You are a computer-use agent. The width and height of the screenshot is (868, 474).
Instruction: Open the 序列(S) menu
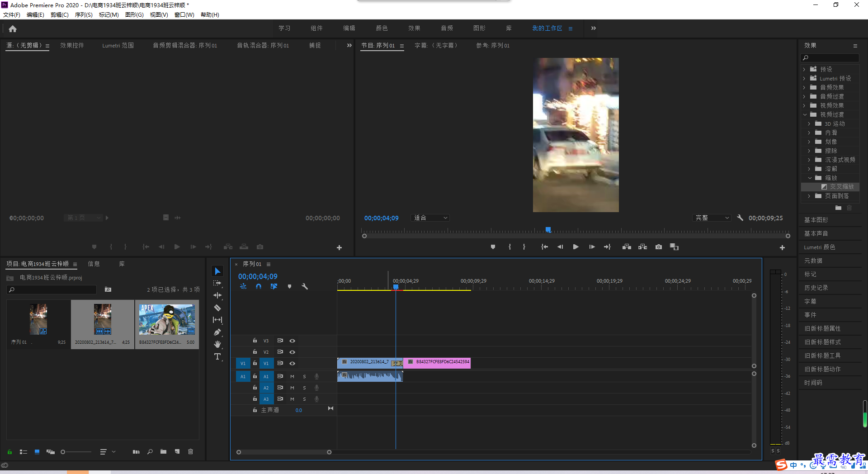[84, 15]
